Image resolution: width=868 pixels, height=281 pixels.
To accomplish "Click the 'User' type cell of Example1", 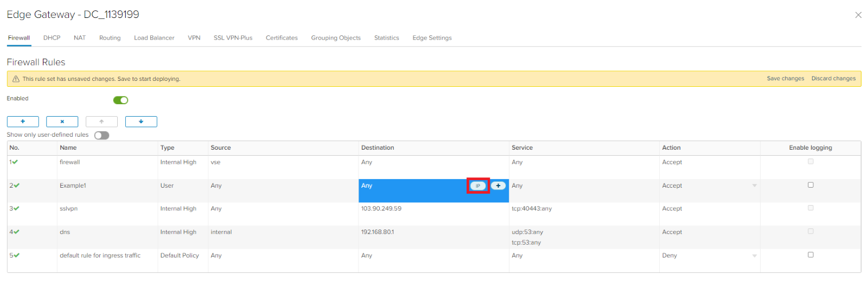I will (167, 186).
